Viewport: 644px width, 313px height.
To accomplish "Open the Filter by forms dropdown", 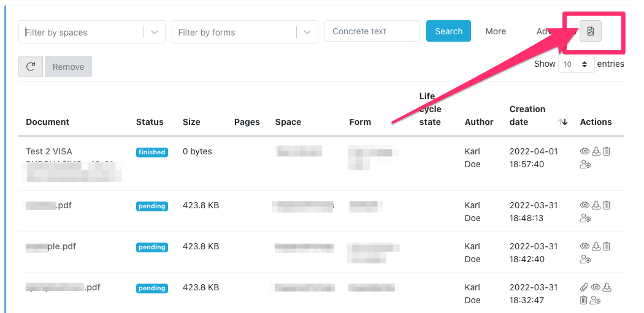I will [x=307, y=32].
